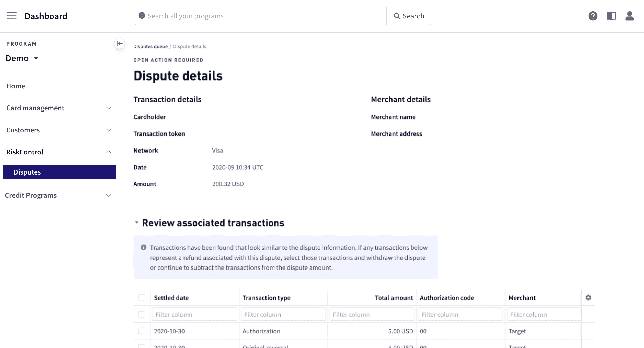The width and height of the screenshot is (644, 348).
Task: Open the Disputes queue breadcrumb link
Action: 151,46
